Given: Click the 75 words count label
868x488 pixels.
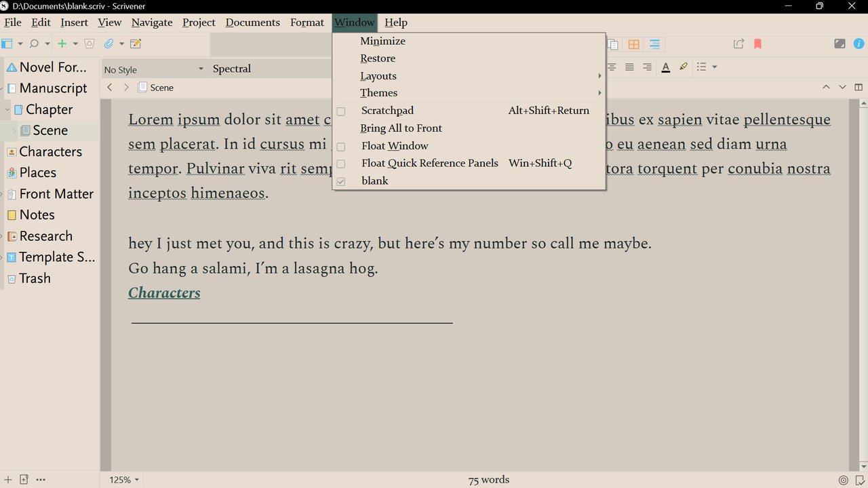Looking at the screenshot, I should (489, 480).
